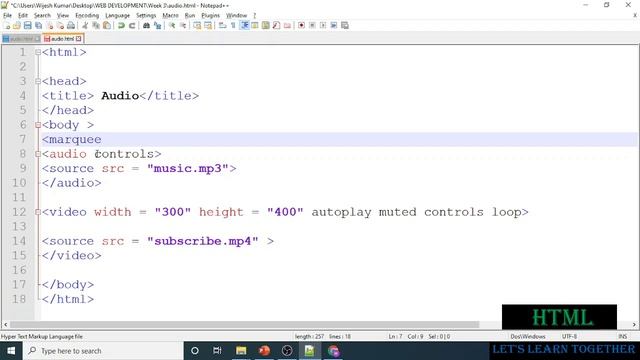The height and width of the screenshot is (360, 640).
Task: Open the Search menu
Action: (42, 15)
